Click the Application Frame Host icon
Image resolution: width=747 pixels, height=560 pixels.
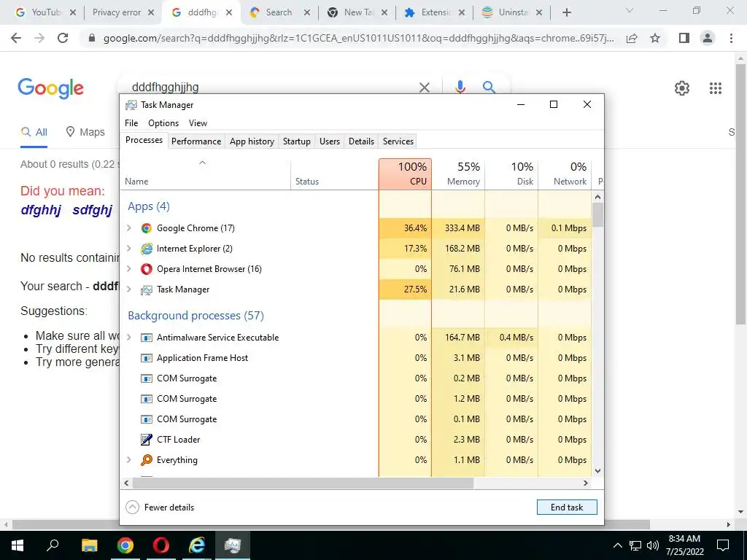(146, 358)
